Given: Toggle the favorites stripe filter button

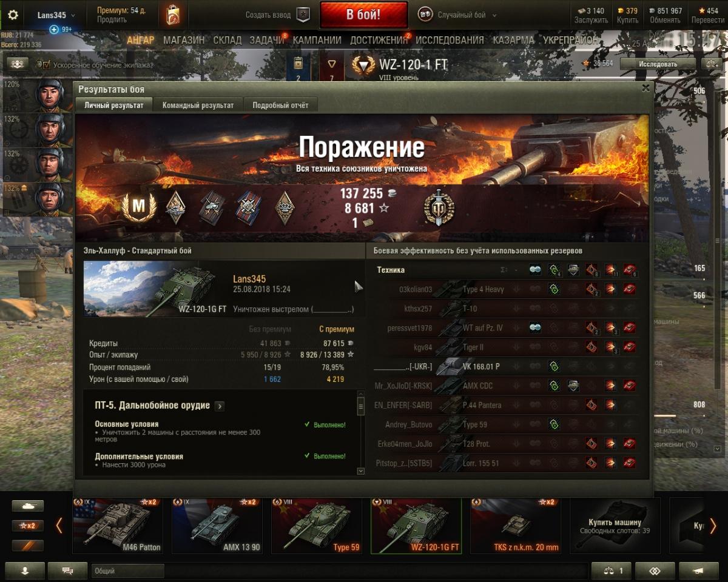Looking at the screenshot, I should pyautogui.click(x=27, y=546).
